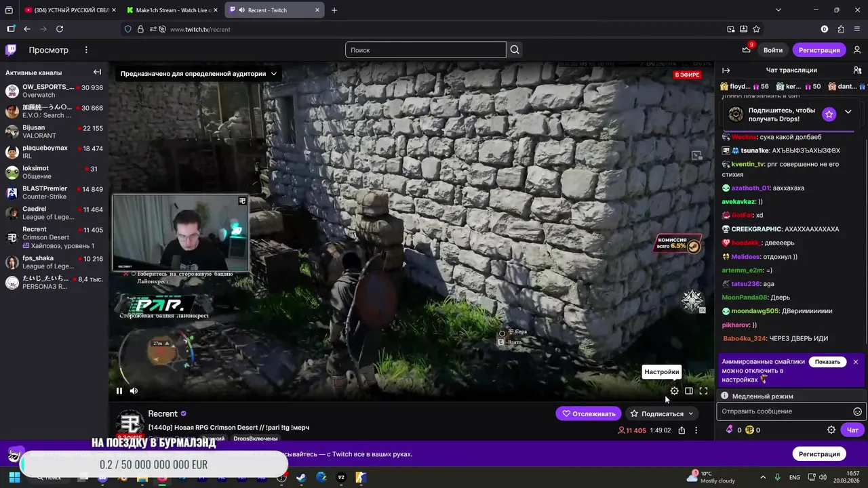The width and height of the screenshot is (868, 488).
Task: Open the emoji picker in chat input
Action: point(857,411)
